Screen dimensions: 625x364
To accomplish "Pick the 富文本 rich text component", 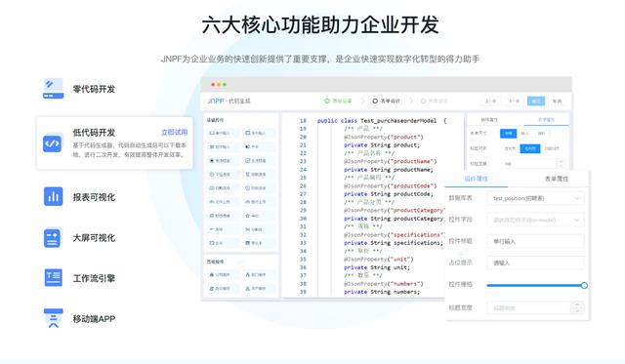I will point(259,243).
